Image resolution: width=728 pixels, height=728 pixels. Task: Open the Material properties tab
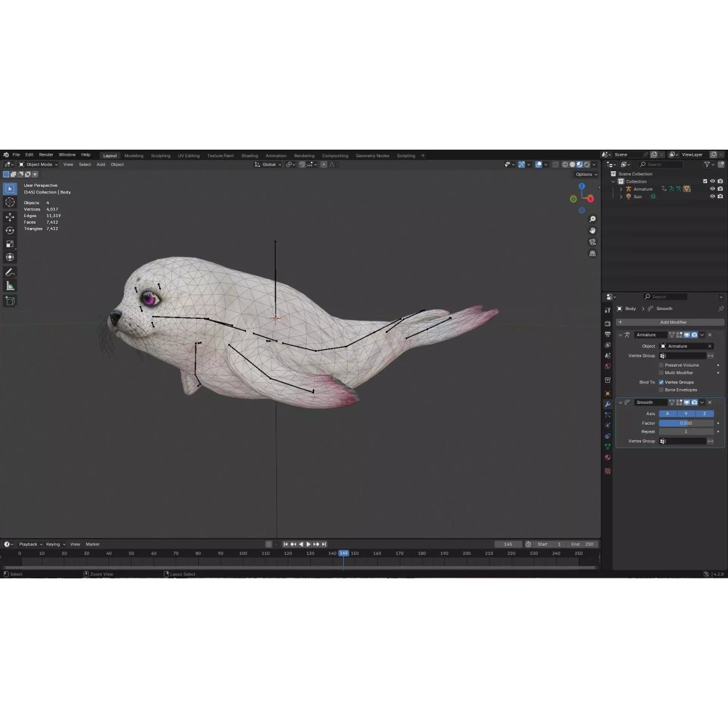608,458
